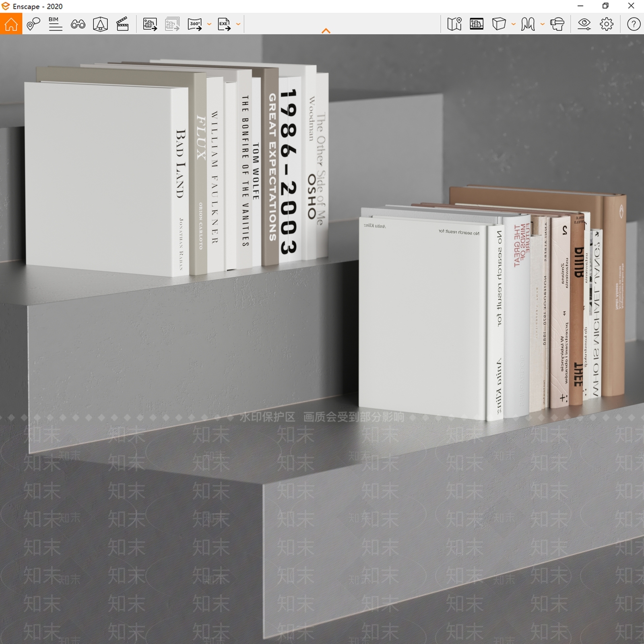Export a 360° panorama
The width and height of the screenshot is (644, 644).
pos(195,24)
